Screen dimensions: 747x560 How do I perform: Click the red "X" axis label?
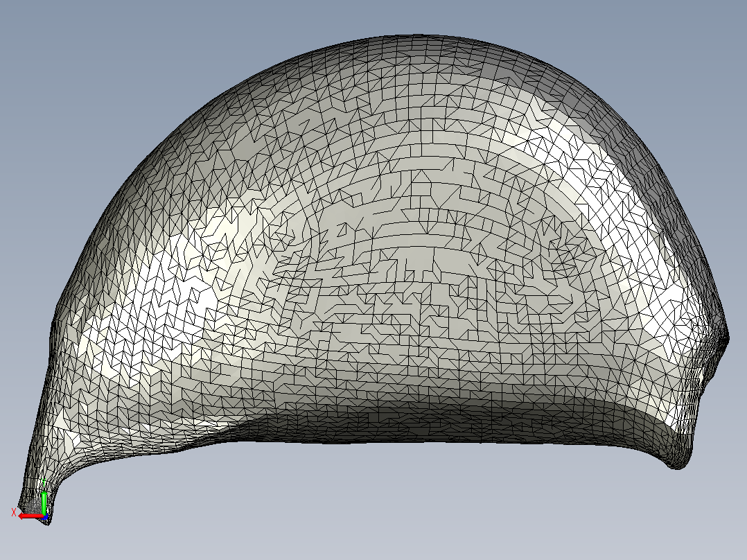(14, 513)
